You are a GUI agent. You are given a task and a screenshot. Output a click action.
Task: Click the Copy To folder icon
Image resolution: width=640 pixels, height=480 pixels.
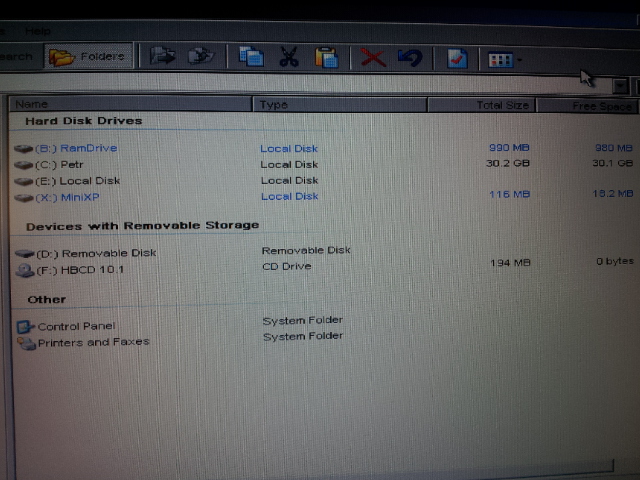click(201, 56)
